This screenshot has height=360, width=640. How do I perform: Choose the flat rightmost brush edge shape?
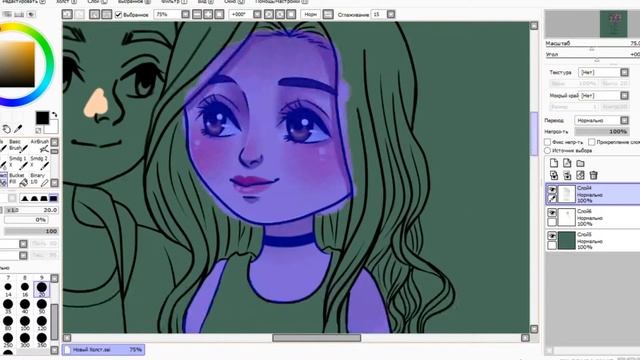tap(53, 198)
